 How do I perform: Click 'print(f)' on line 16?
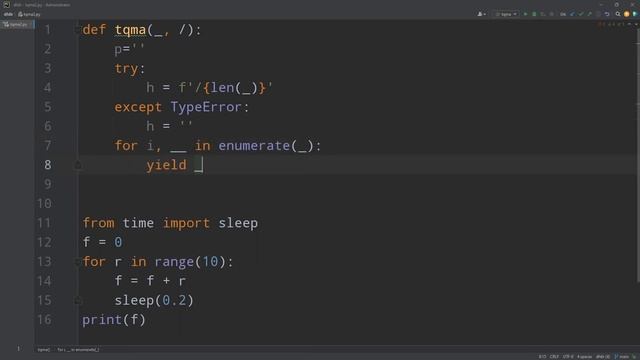[114, 320]
